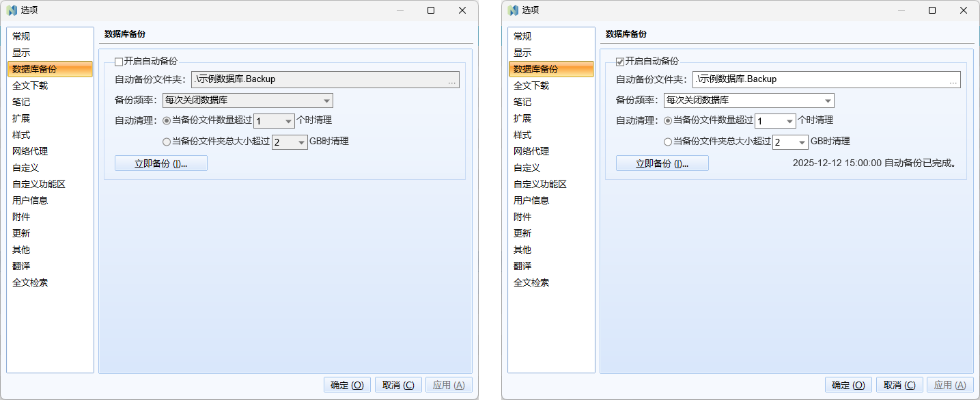Click the 立即备份 button
The height and width of the screenshot is (400, 980).
pos(160,163)
